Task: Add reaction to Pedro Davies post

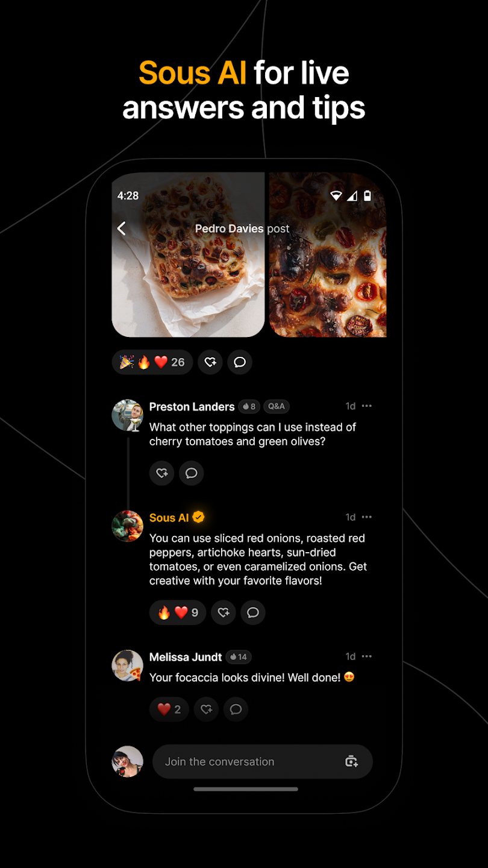Action: tap(210, 362)
